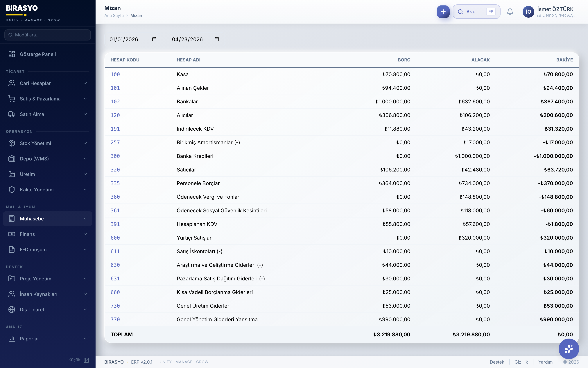Expand the Stok Yönetimi chevron
This screenshot has height=368, width=588.
85,143
